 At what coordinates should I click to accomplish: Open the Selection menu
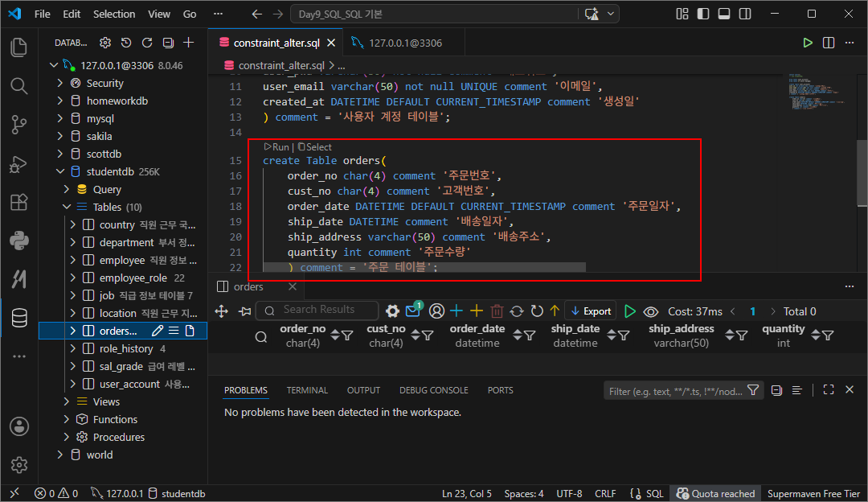pos(114,14)
